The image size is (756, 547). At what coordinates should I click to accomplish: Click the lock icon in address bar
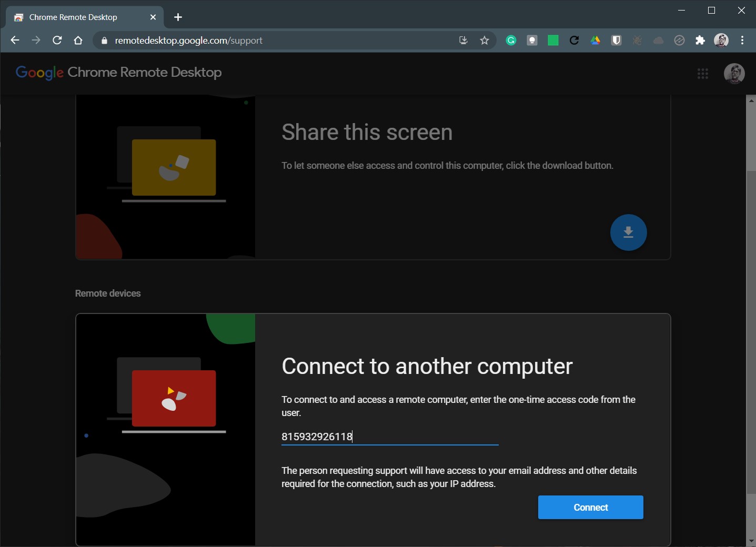pyautogui.click(x=104, y=40)
